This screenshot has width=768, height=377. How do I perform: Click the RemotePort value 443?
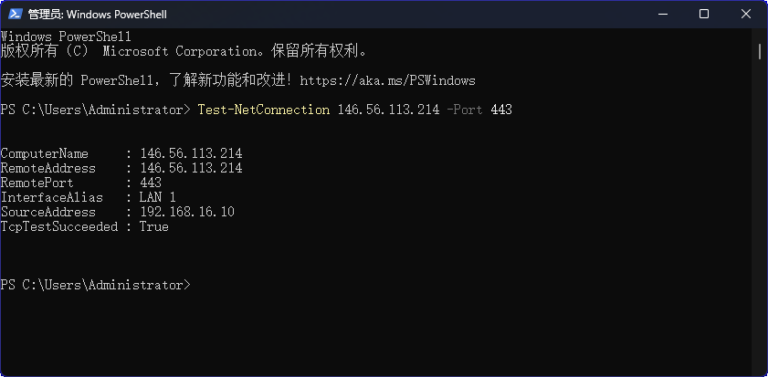(151, 183)
